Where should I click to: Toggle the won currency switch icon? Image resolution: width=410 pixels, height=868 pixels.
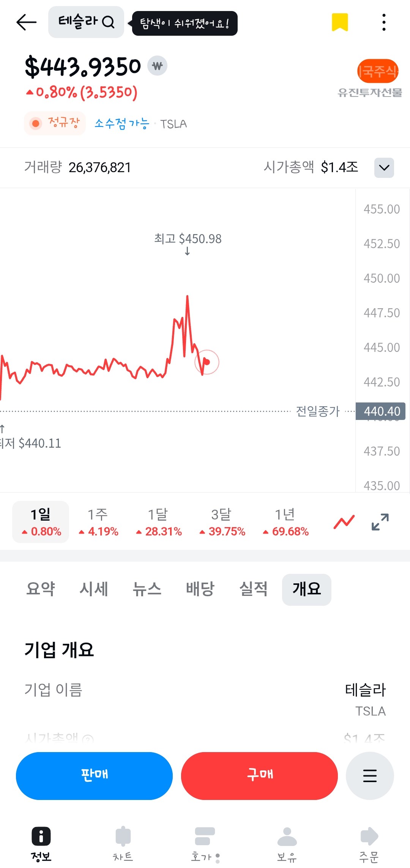158,66
